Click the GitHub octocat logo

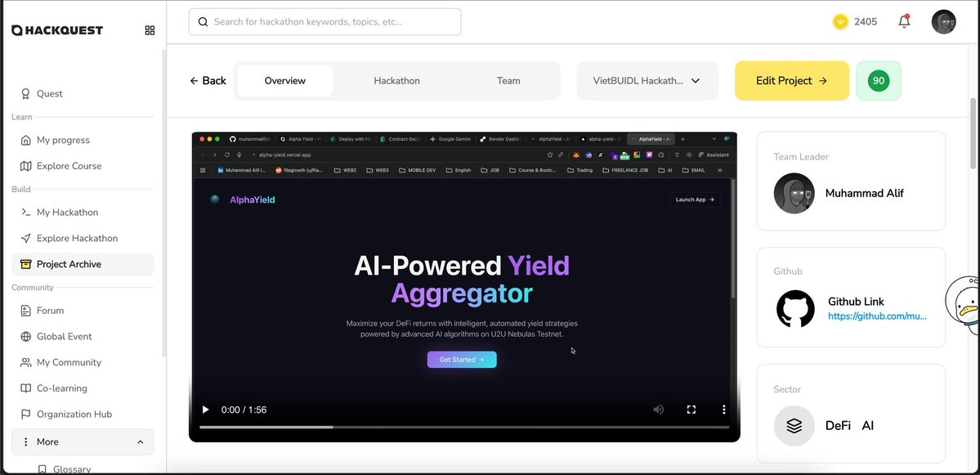tap(795, 309)
